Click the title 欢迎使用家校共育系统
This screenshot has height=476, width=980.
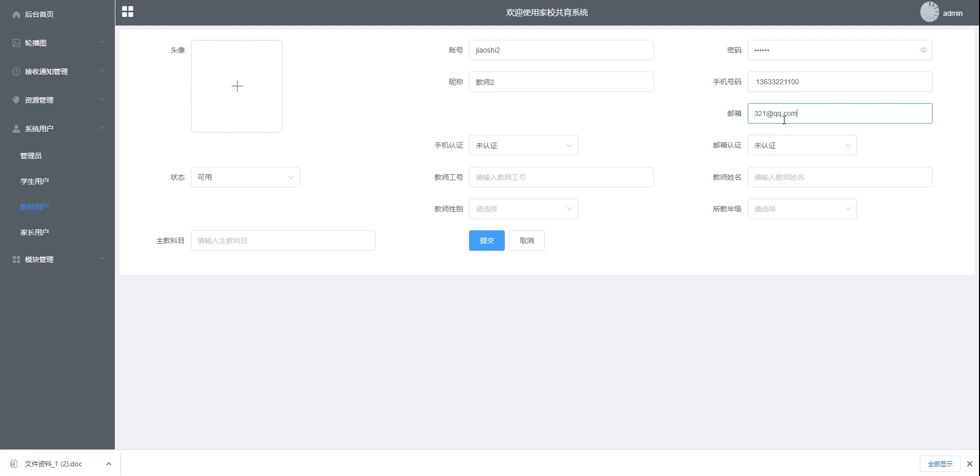(547, 13)
